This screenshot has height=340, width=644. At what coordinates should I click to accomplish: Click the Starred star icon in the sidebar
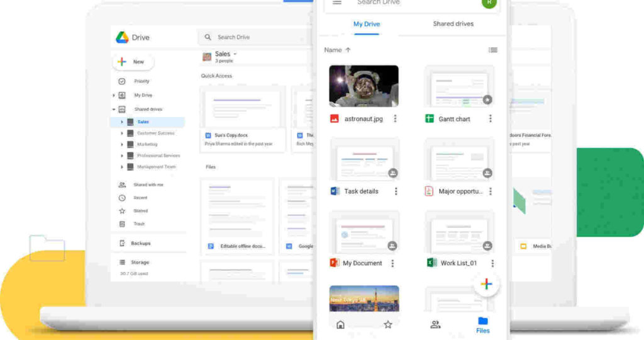tap(122, 211)
